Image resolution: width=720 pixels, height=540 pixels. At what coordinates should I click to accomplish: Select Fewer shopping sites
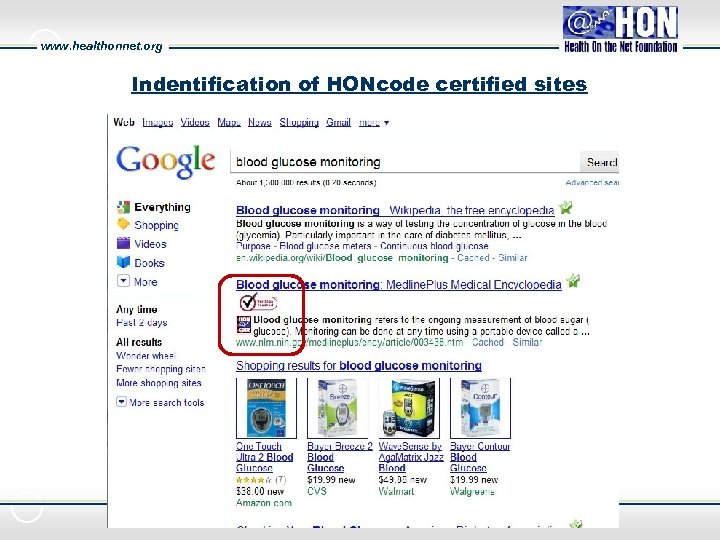click(x=161, y=369)
